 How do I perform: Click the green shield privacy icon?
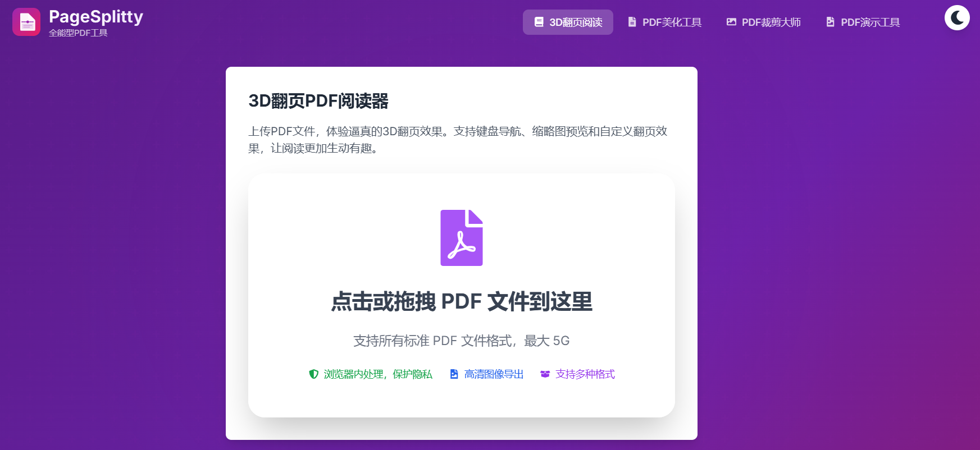point(314,374)
